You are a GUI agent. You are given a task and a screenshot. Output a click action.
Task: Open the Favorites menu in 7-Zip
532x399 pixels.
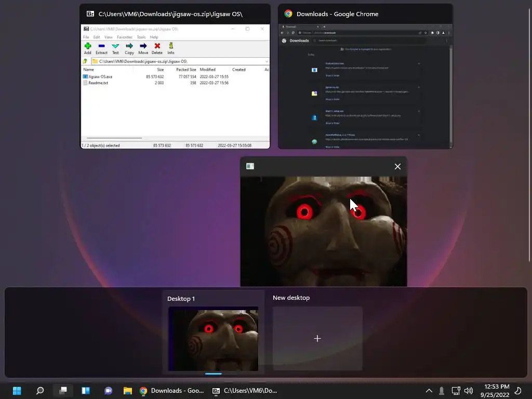(125, 37)
